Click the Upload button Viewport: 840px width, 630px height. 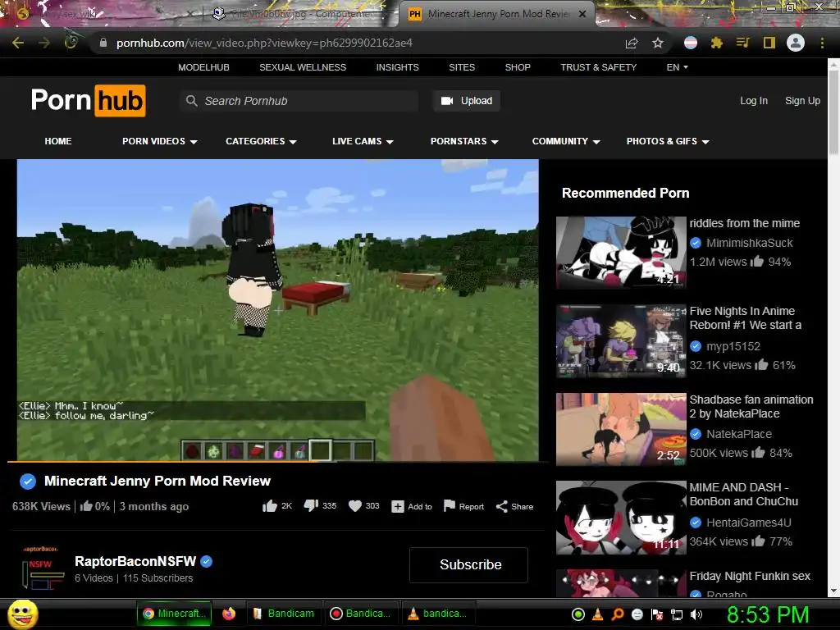(x=467, y=101)
